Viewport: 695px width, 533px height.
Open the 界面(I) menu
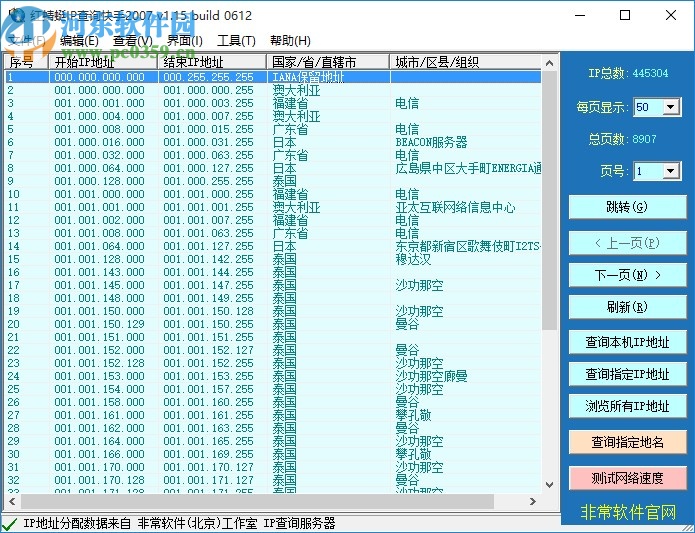(185, 41)
